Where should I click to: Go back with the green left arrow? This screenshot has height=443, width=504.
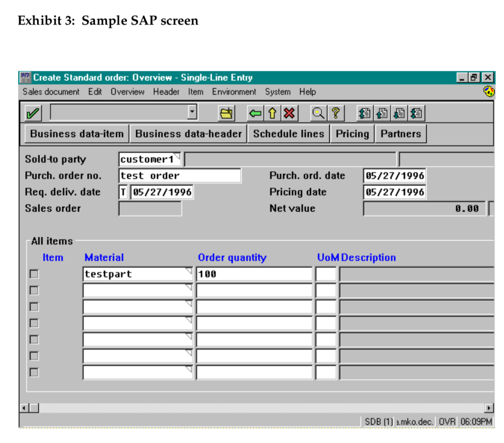[255, 113]
